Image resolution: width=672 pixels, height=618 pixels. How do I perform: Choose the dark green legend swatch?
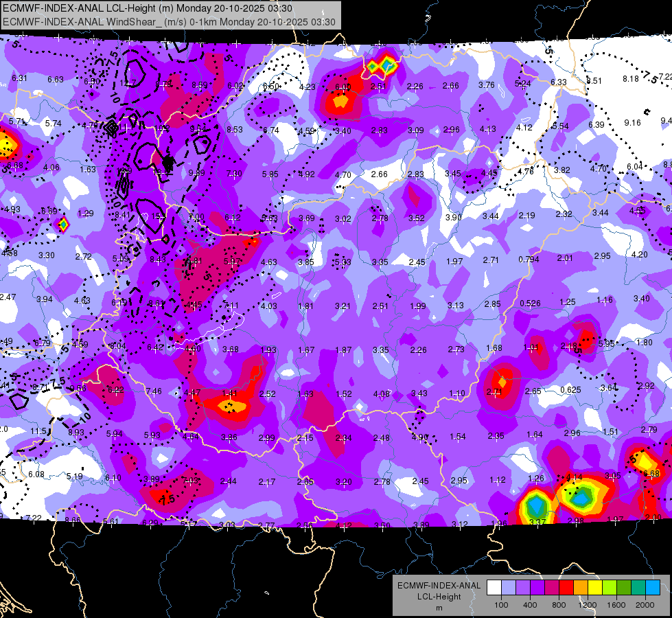pyautogui.click(x=624, y=588)
